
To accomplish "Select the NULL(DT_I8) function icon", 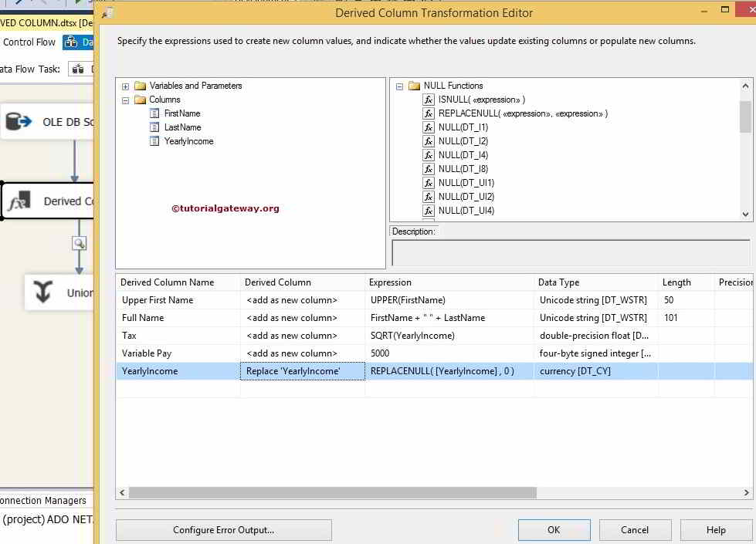I will click(x=428, y=169).
